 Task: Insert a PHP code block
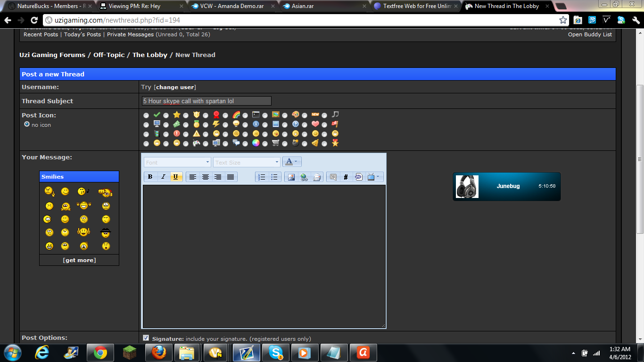(359, 177)
